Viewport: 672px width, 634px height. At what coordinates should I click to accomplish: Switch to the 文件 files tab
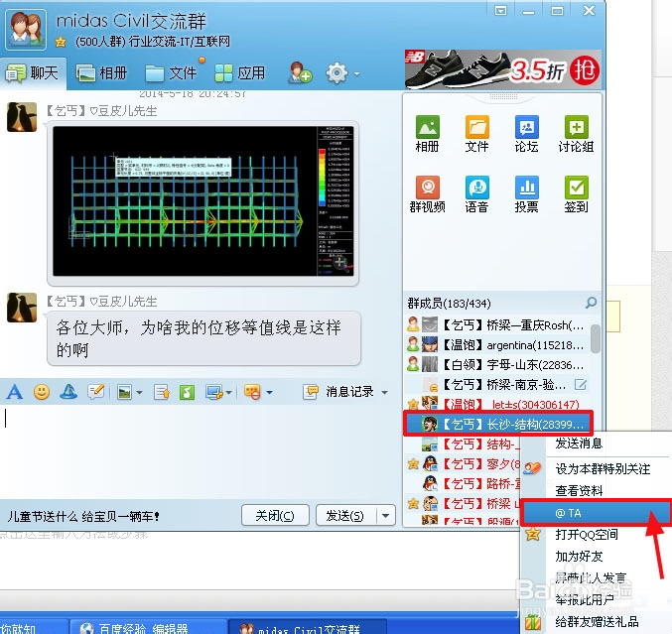[171, 73]
